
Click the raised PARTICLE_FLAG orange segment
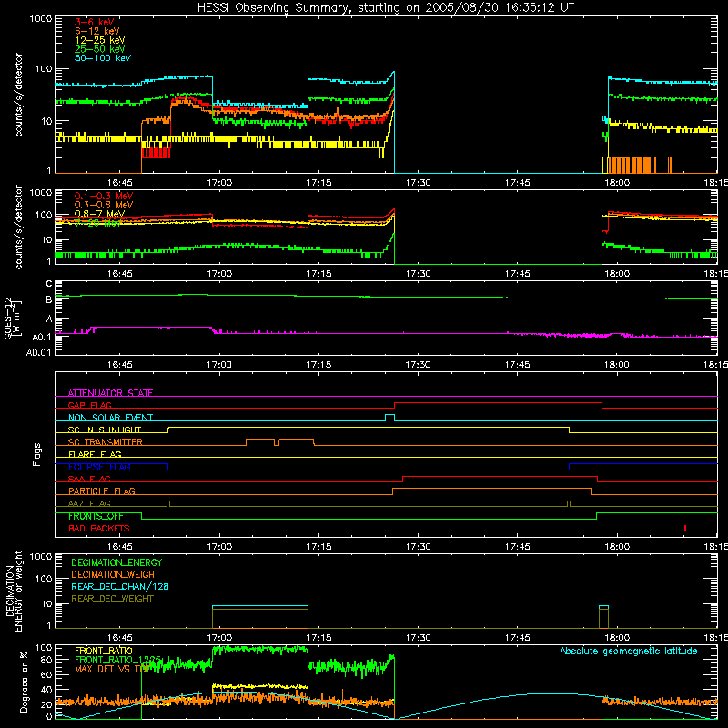492,489
